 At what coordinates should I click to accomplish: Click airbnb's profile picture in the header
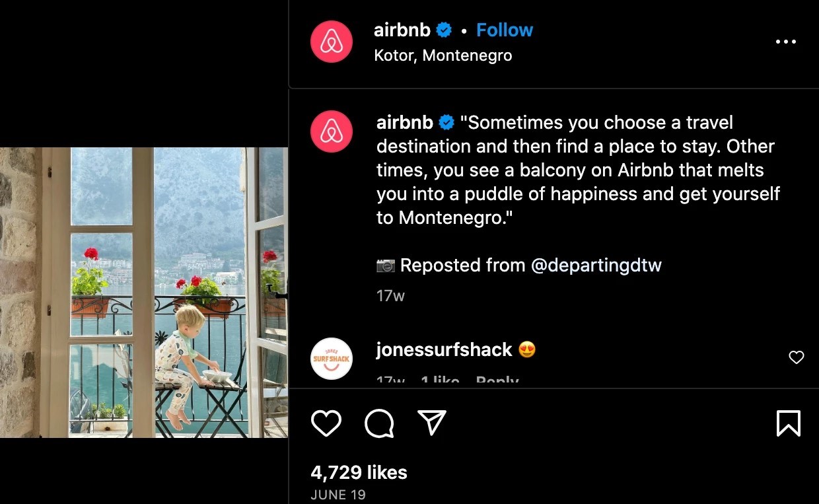click(x=331, y=41)
